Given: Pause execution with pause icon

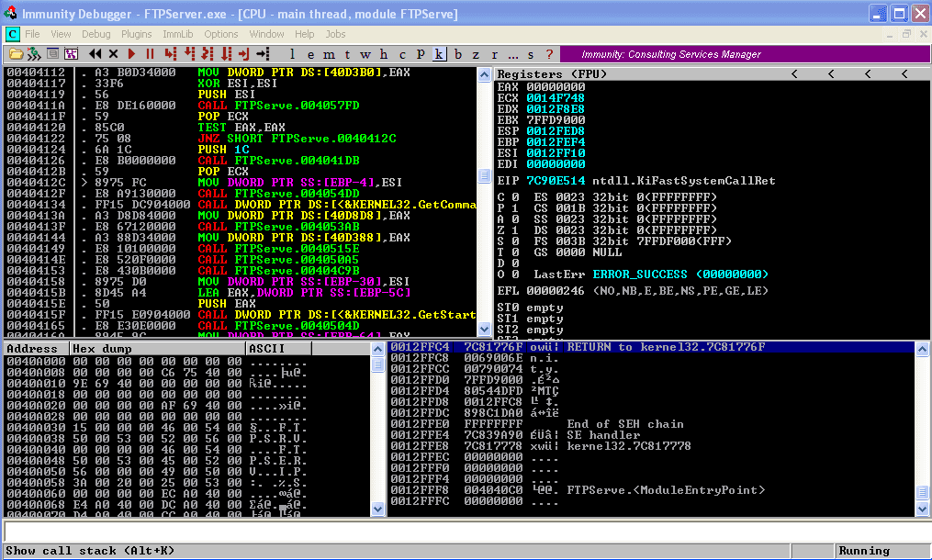Looking at the screenshot, I should [x=150, y=54].
